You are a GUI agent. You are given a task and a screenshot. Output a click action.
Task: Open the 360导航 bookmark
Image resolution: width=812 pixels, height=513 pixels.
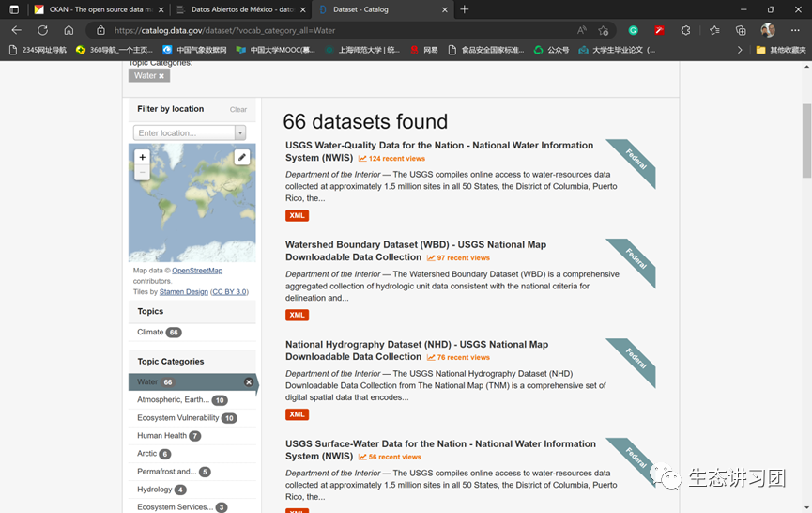click(115, 50)
